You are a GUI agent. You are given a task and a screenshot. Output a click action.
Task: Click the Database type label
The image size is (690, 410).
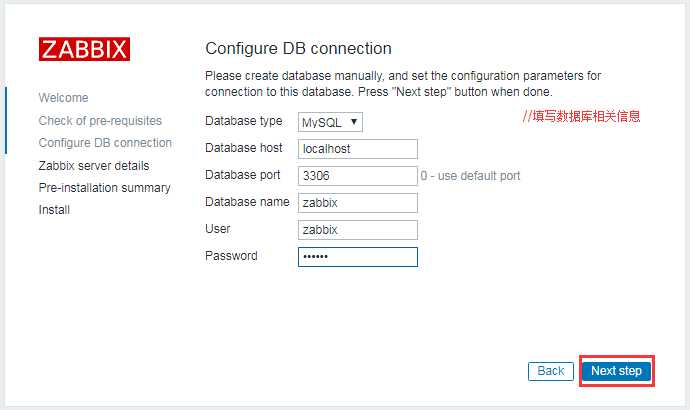244,121
